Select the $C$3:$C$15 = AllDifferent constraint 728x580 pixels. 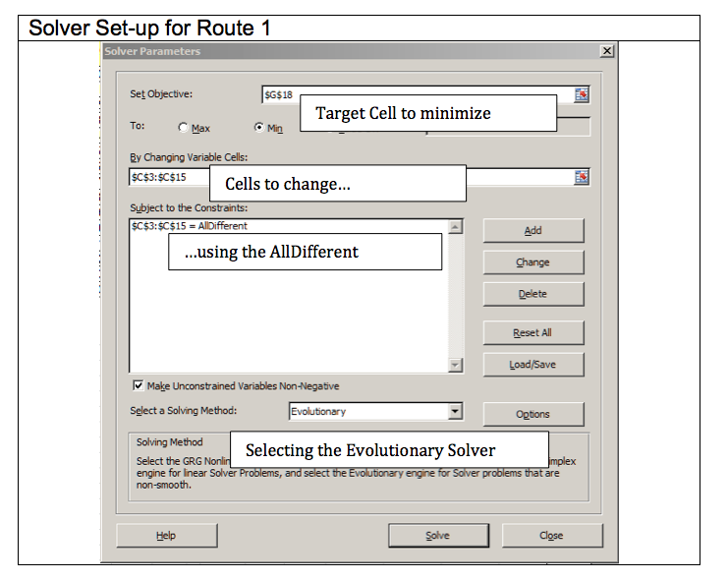pyautogui.click(x=189, y=226)
